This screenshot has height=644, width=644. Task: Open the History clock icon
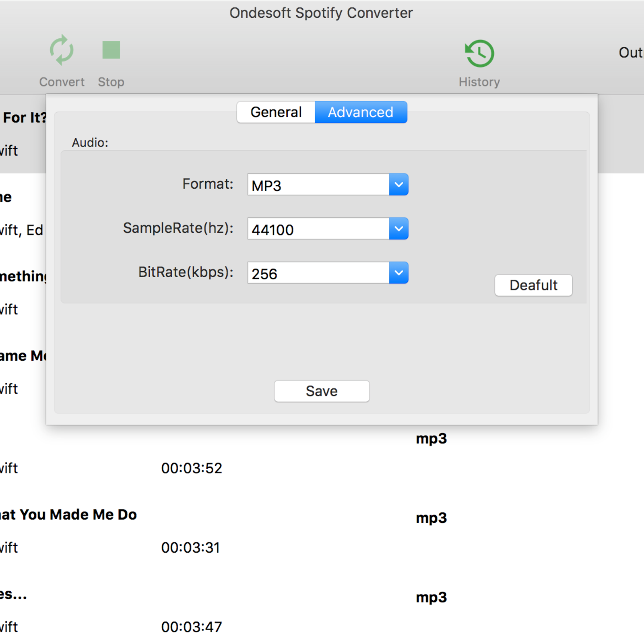pos(479,53)
